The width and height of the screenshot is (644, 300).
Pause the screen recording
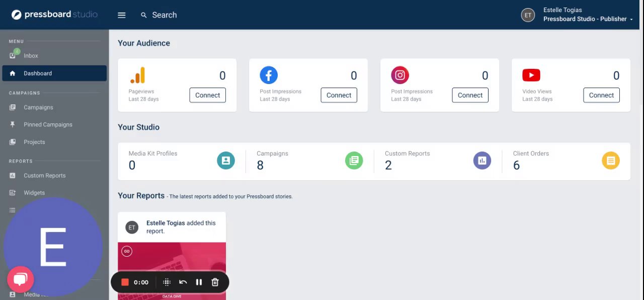point(199,282)
